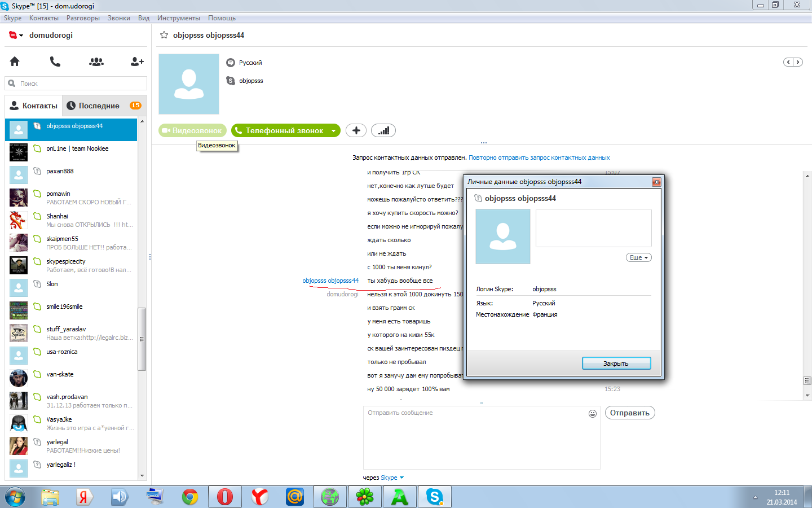This screenshot has width=812, height=508.
Task: Open Windows Explorer folder taskbar icon
Action: pos(50,497)
